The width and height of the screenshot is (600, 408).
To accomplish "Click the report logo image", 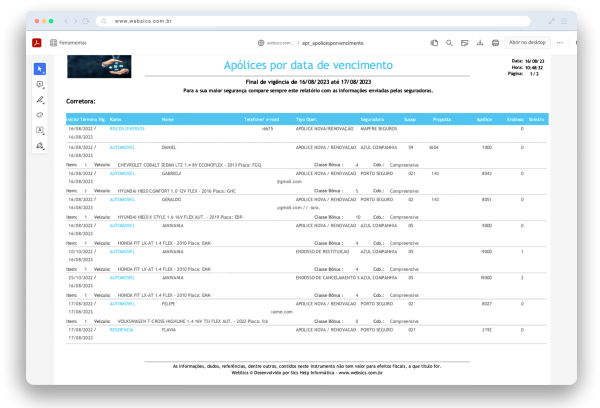I will point(99,66).
